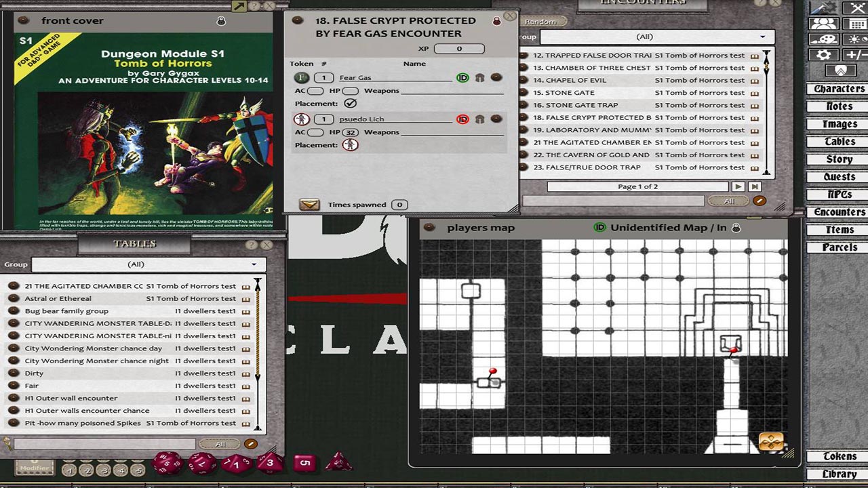
Task: Click the next page arrow in the Encounters list
Action: point(737,186)
